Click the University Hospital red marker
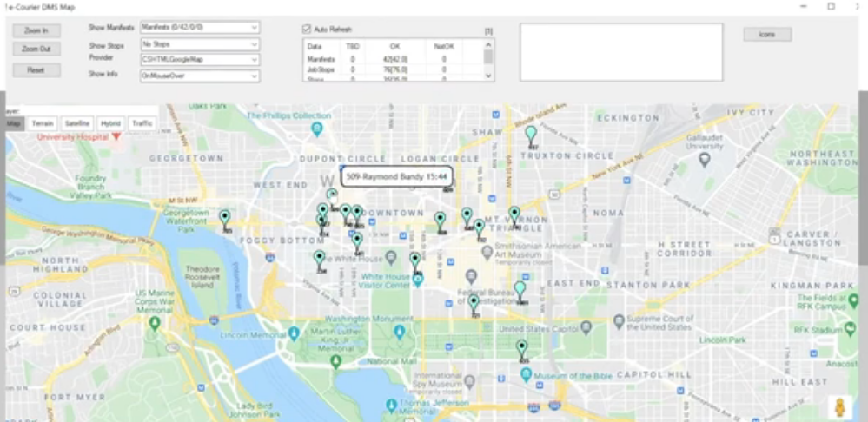Image resolution: width=868 pixels, height=422 pixels. pyautogui.click(x=116, y=136)
